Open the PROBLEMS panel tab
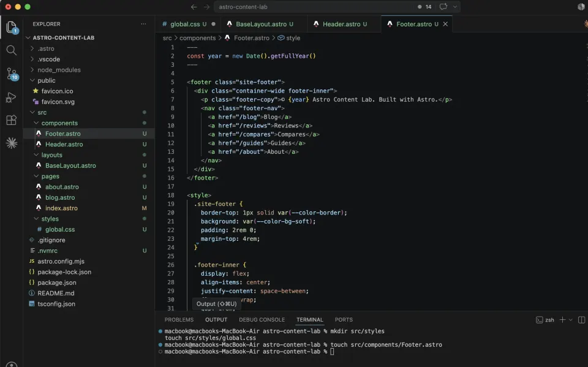 [x=179, y=320]
